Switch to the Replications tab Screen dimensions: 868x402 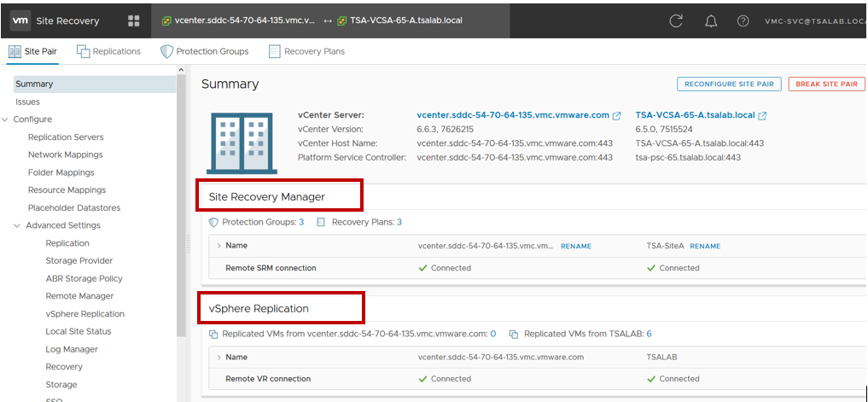coord(108,51)
